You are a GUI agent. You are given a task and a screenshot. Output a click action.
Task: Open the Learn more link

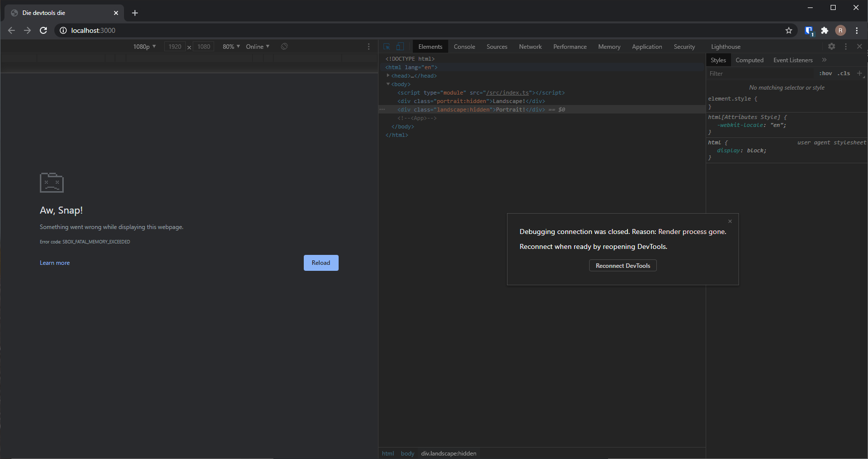point(54,262)
